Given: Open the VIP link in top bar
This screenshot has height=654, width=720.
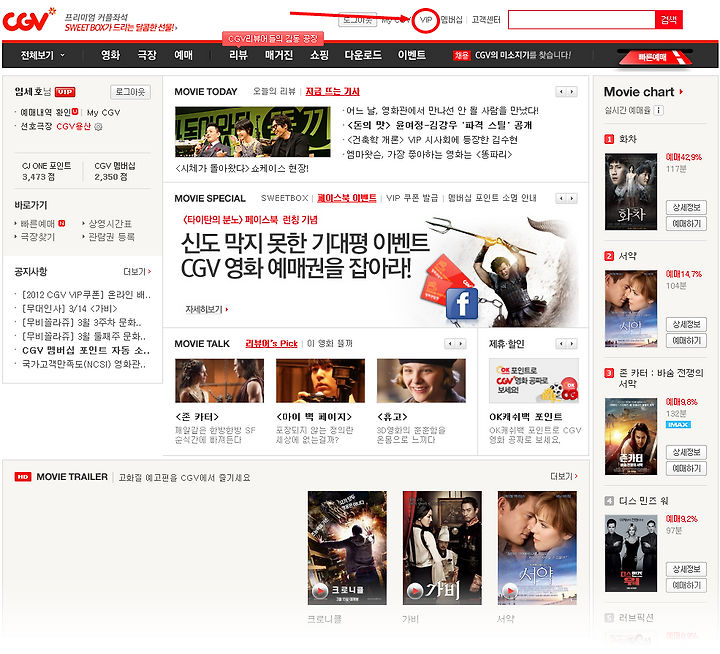Looking at the screenshot, I should point(426,20).
